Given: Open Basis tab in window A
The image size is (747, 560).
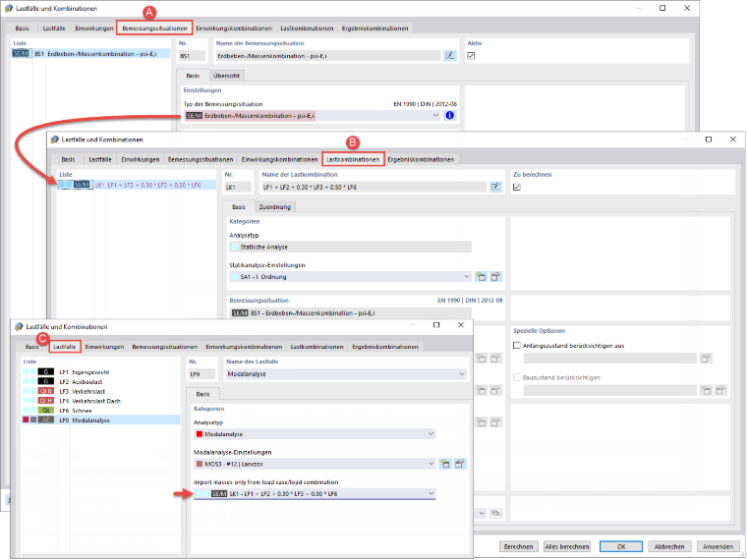Looking at the screenshot, I should pyautogui.click(x=22, y=28).
